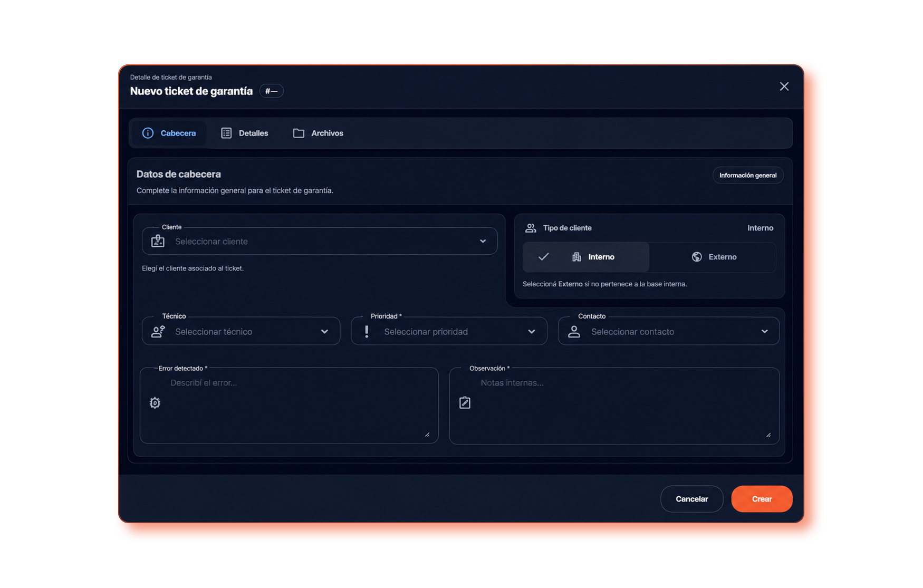Click the info icon on Cabecera tab
Screen dimensions: 923x588
click(x=148, y=133)
